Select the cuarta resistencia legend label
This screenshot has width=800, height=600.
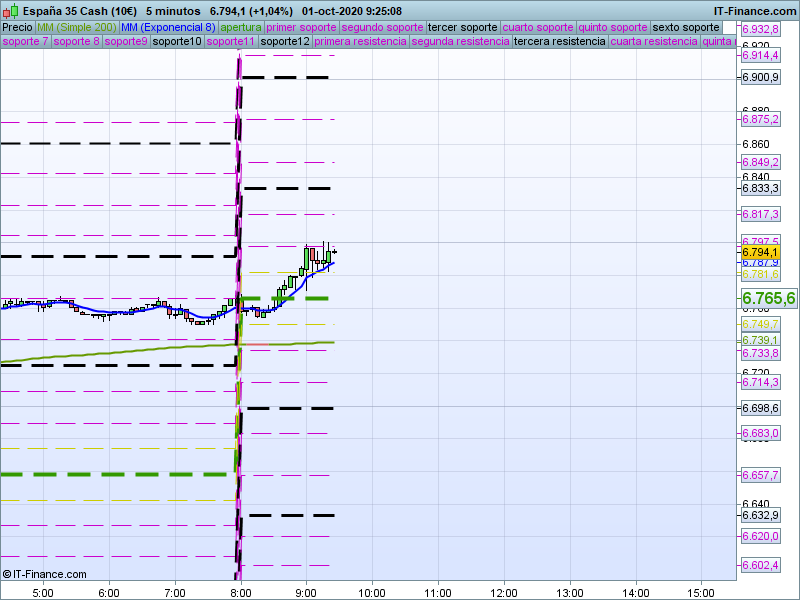(x=653, y=42)
